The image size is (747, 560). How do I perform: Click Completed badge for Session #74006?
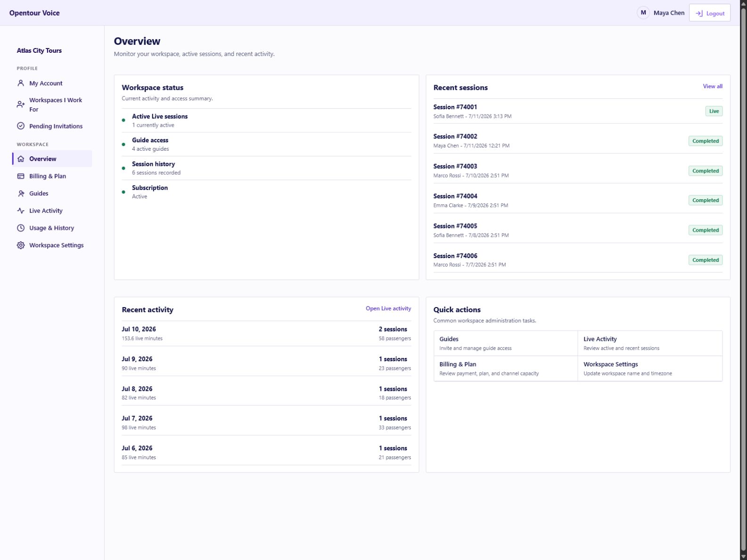706,260
